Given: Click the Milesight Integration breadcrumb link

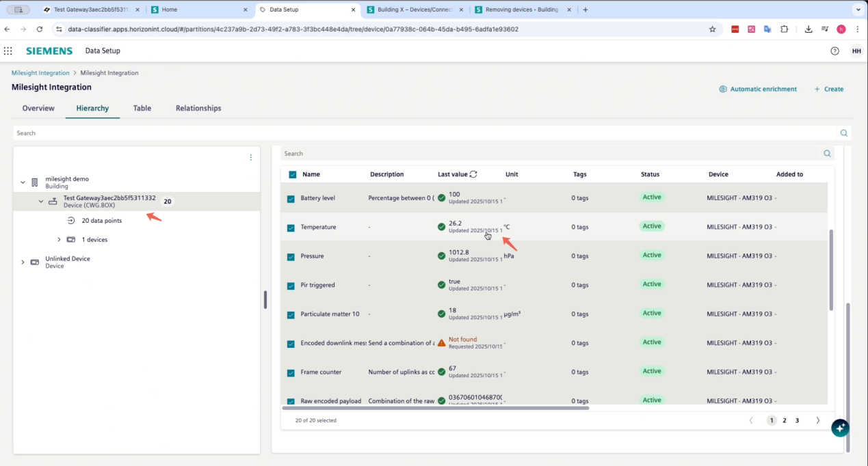Looking at the screenshot, I should click(x=40, y=72).
